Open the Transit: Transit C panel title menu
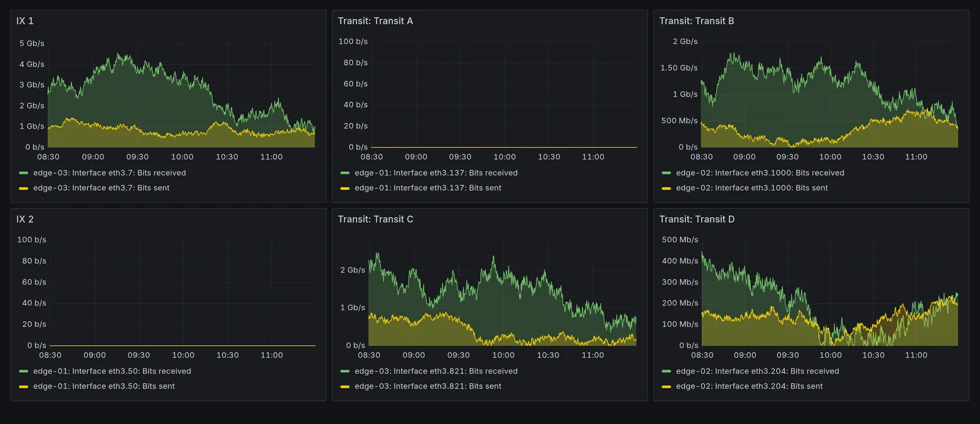The height and width of the screenshot is (424, 980). (375, 219)
